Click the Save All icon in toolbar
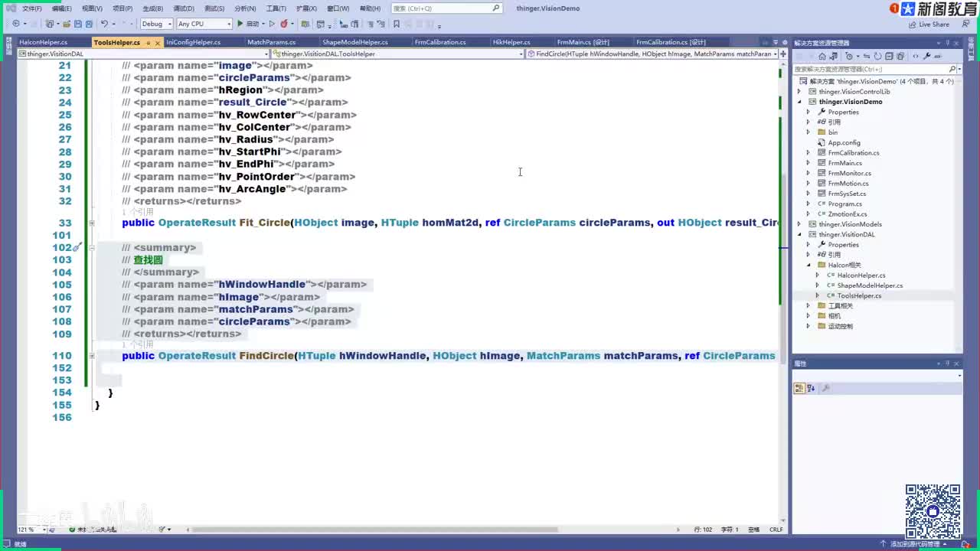The width and height of the screenshot is (980, 551). click(89, 24)
